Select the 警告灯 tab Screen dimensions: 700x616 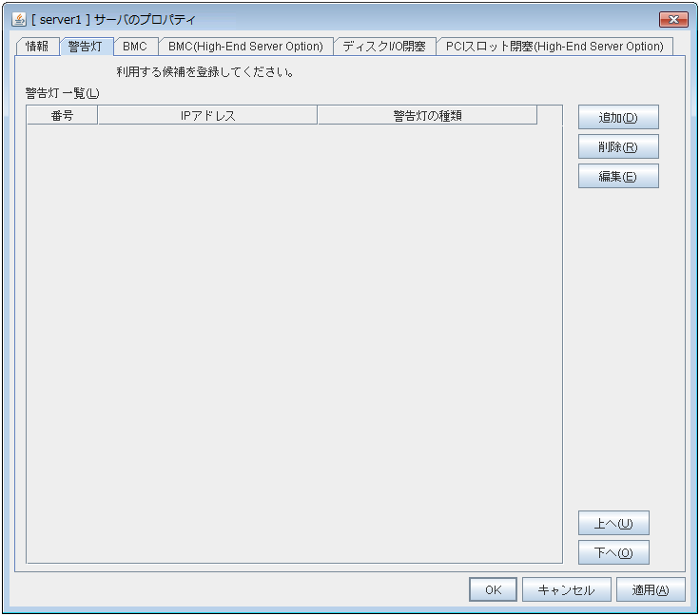tap(86, 47)
